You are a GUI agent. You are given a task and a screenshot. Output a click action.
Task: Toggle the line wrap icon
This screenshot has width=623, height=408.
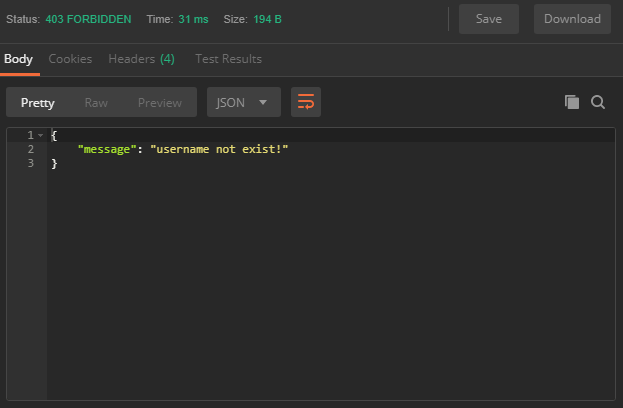coord(306,102)
